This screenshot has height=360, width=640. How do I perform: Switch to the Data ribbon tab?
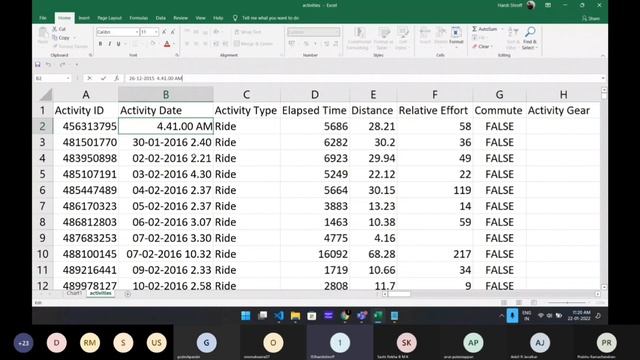tap(161, 18)
